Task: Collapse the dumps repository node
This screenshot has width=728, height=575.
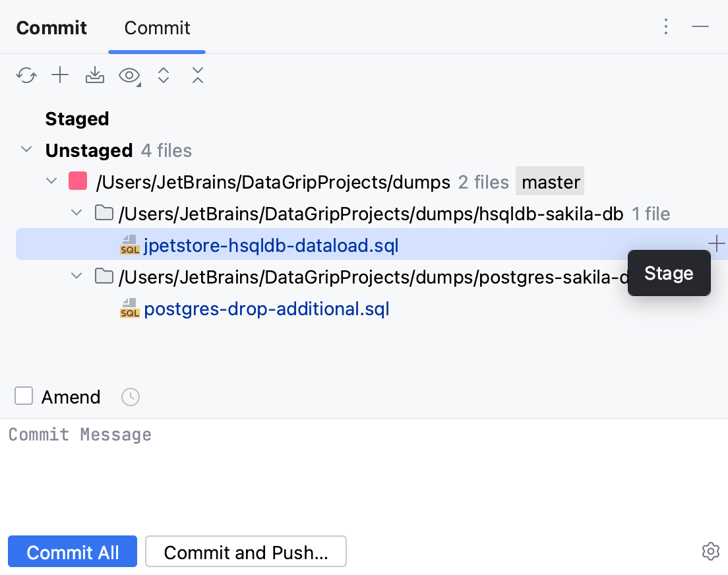Action: tap(51, 181)
